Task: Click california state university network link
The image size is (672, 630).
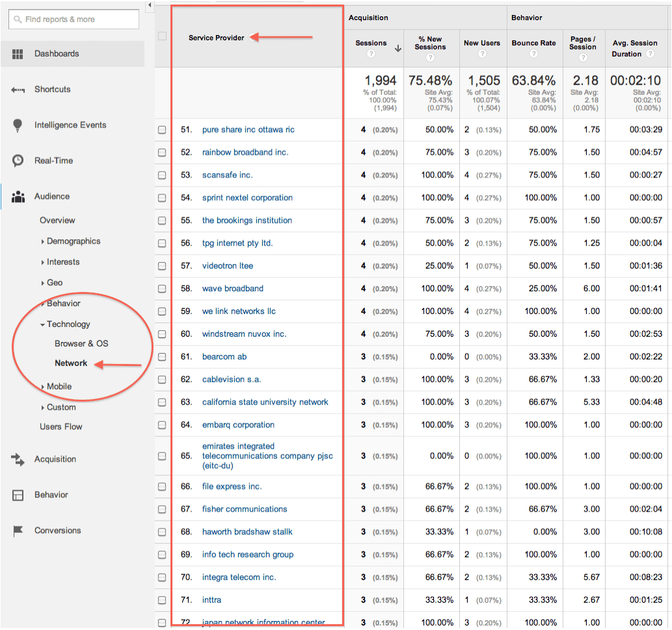Action: (265, 402)
